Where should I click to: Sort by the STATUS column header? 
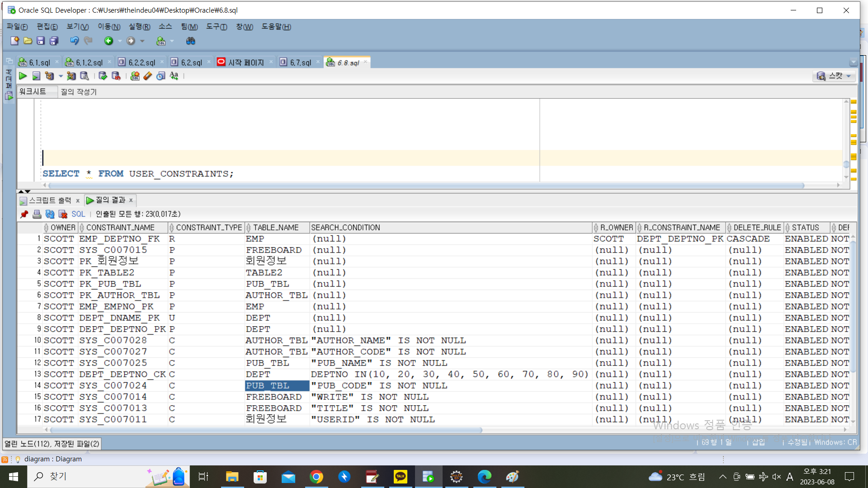(x=807, y=228)
